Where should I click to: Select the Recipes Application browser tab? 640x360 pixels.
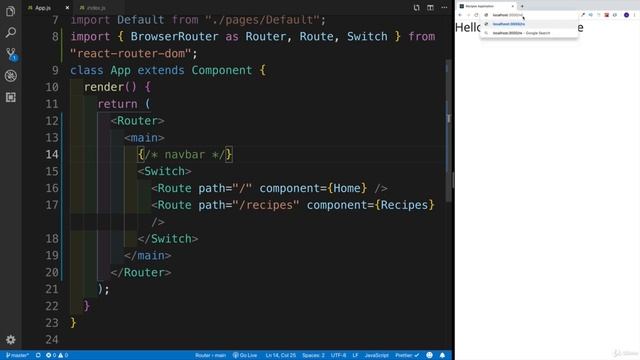(x=486, y=6)
